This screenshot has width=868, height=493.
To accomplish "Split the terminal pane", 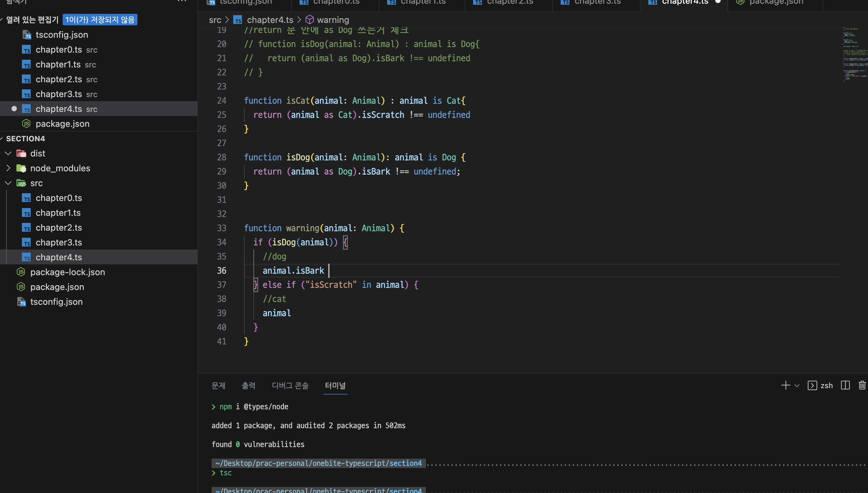I will tap(845, 385).
